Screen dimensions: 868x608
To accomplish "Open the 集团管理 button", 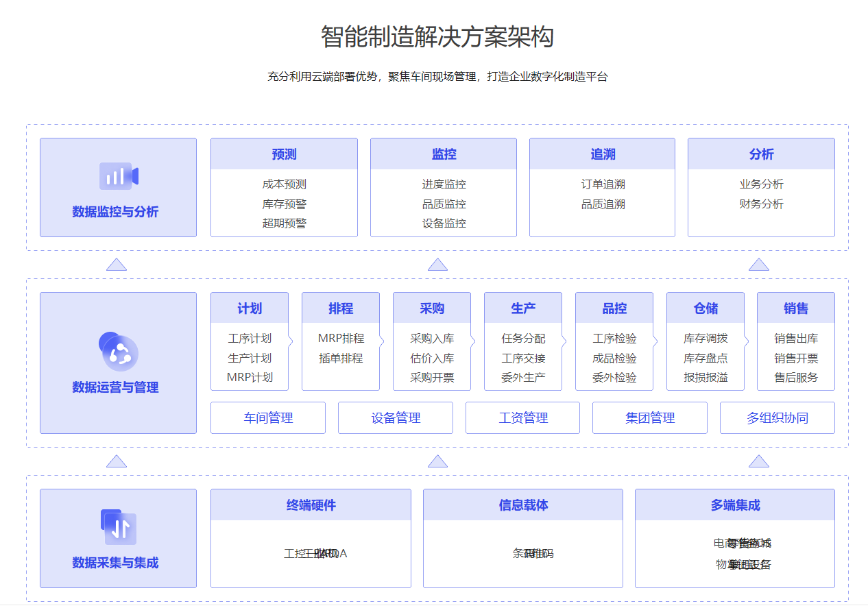I will click(x=650, y=417).
